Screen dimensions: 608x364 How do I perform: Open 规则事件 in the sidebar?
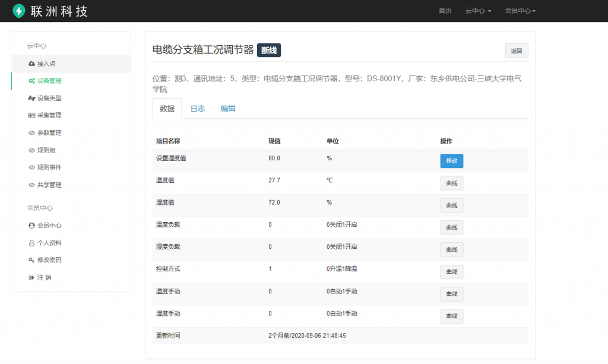coord(49,167)
